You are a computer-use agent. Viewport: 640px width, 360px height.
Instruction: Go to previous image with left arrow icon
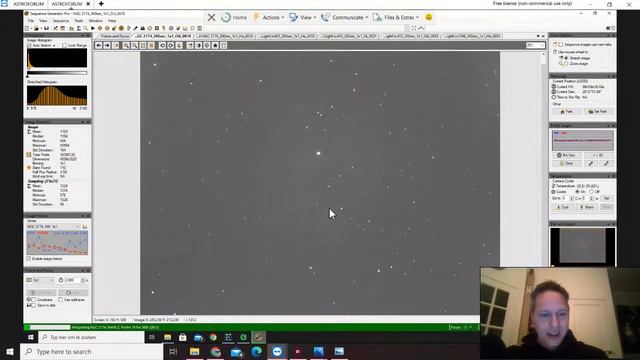[99, 45]
